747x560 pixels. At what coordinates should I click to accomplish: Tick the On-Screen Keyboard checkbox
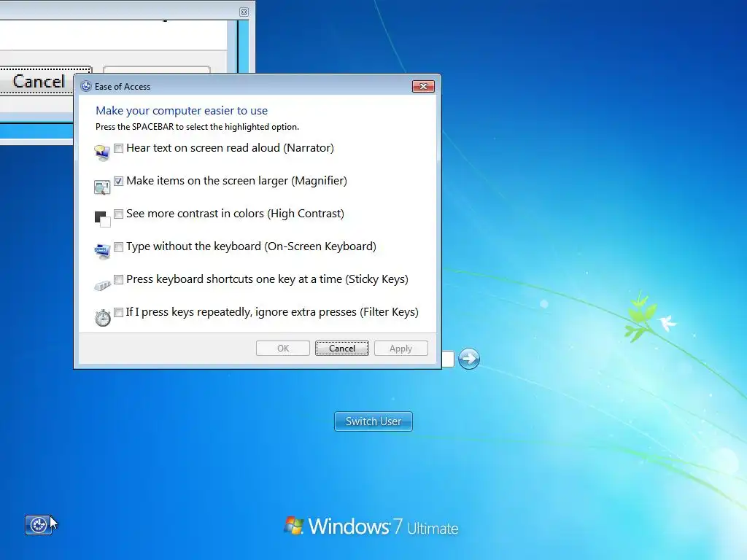[119, 246]
